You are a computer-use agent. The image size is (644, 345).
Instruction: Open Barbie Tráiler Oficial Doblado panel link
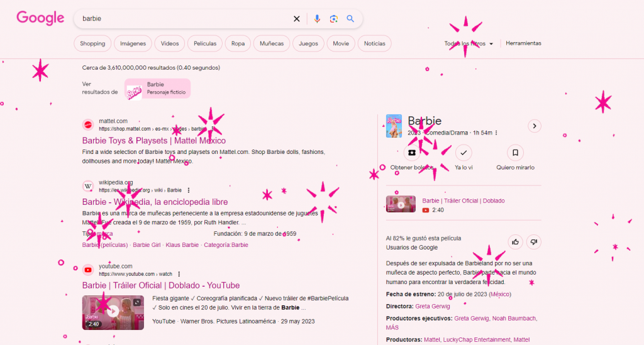(x=464, y=200)
